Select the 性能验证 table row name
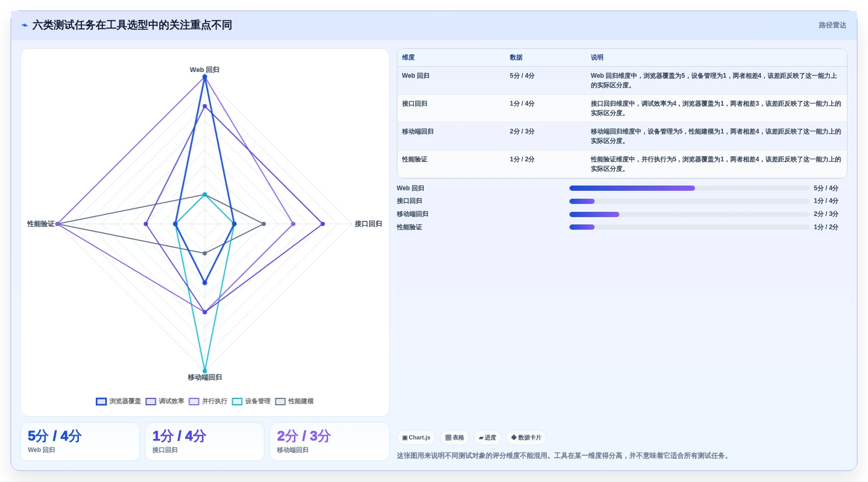The width and height of the screenshot is (868, 482). 414,159
